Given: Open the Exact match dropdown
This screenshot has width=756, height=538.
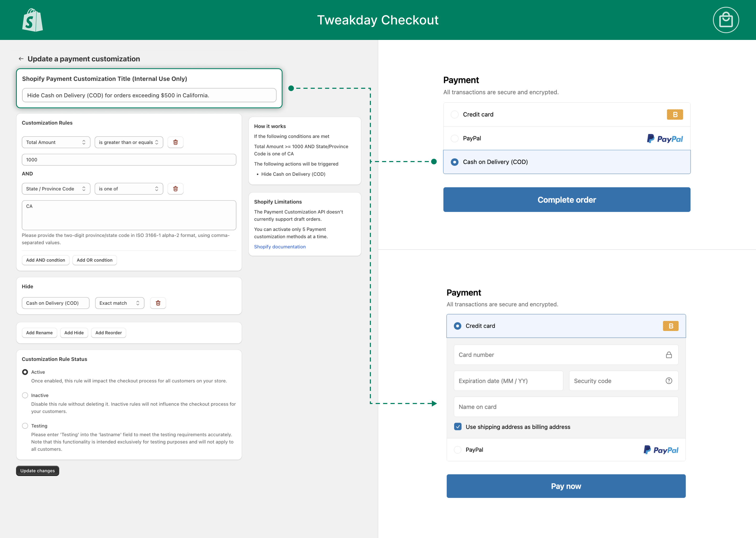Looking at the screenshot, I should click(x=119, y=303).
